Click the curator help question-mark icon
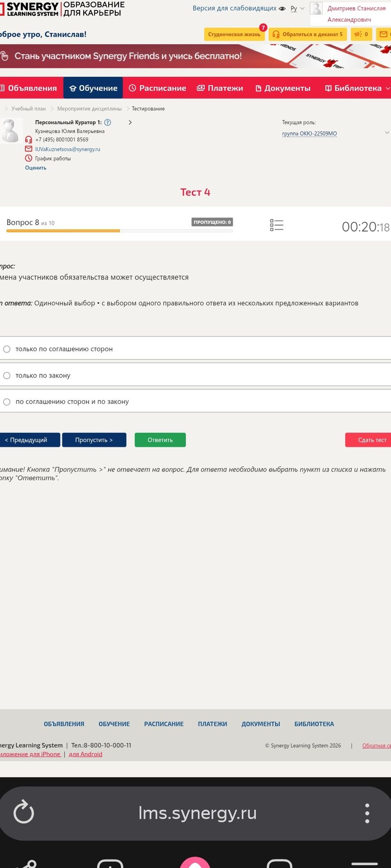391x868 pixels. tap(108, 123)
